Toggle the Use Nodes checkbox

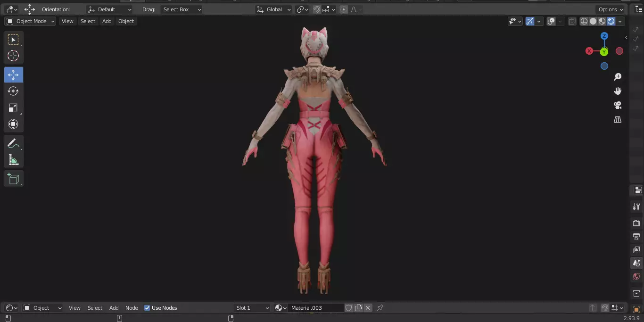click(x=147, y=308)
